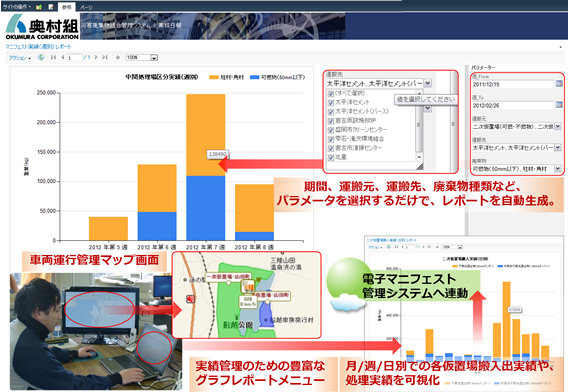570x392 pixels.
Task: Open calendar picker for From date
Action: [559, 84]
